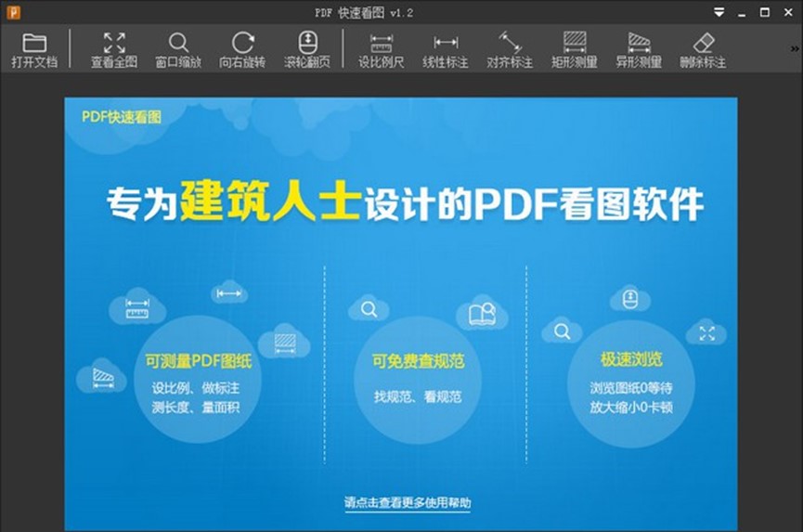Toggle 滚轮翻页 mouse wheel paging
Screen dimensions: 803x532
pos(306,50)
